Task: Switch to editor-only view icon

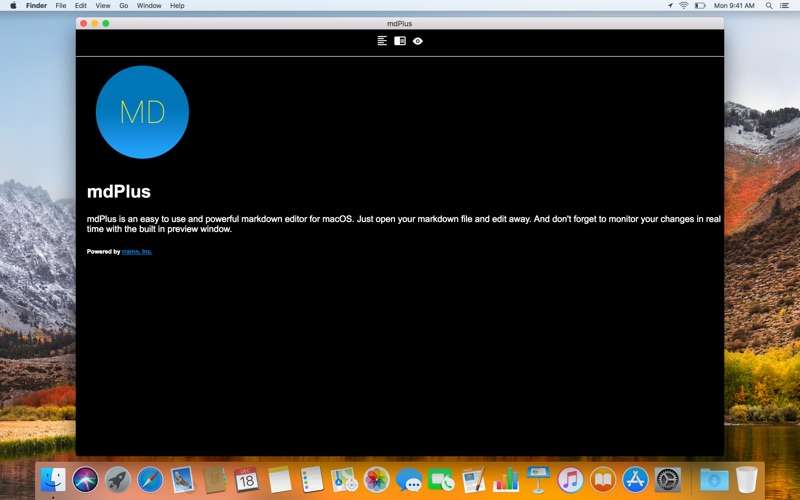Action: [x=382, y=41]
